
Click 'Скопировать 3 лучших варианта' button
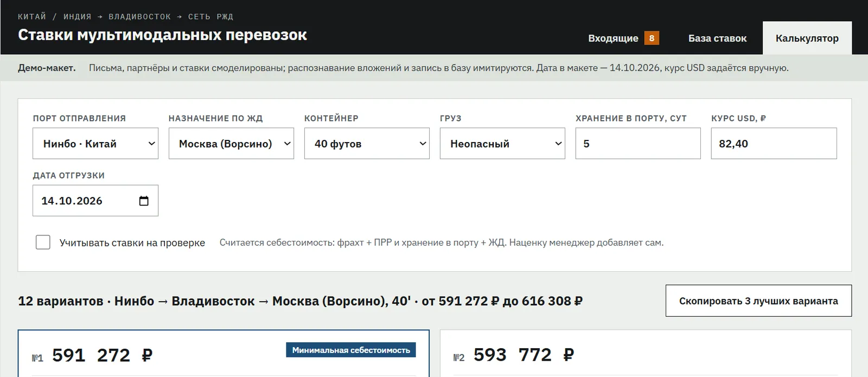click(758, 301)
